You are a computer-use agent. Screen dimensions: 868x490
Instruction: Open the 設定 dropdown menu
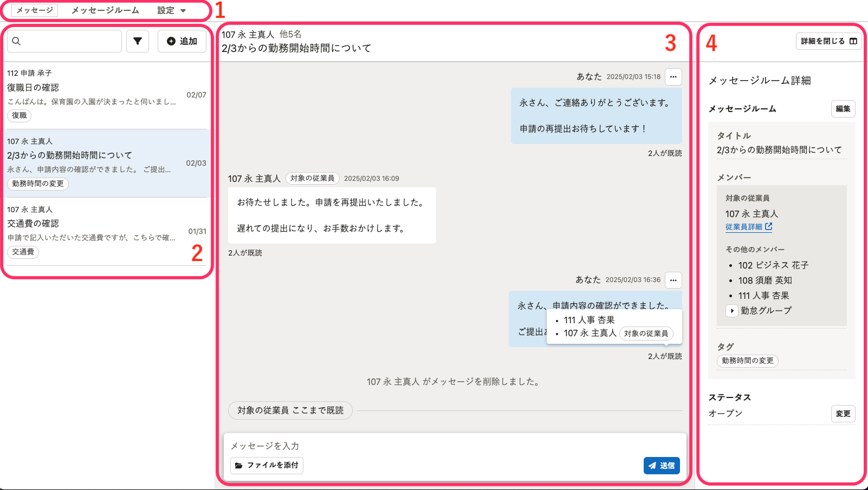pyautogui.click(x=171, y=10)
